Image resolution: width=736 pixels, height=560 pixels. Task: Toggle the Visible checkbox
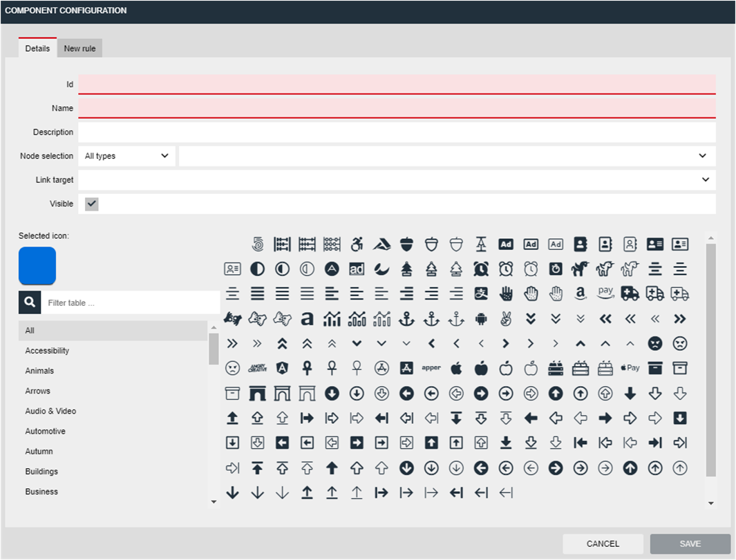point(91,204)
